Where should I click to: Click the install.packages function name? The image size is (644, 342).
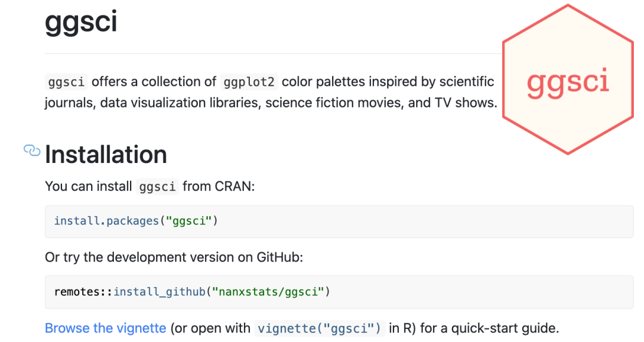[106, 221]
